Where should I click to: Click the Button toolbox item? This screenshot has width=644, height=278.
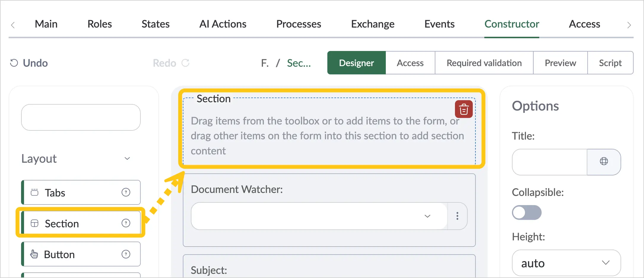pos(81,254)
